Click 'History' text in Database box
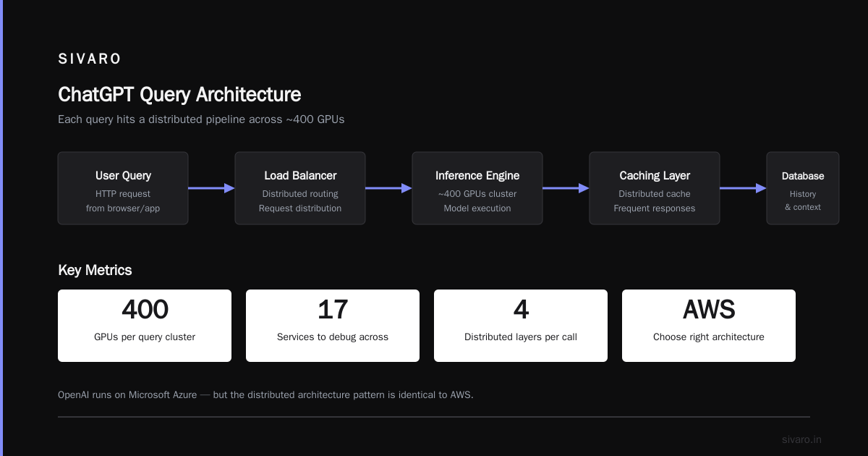 (x=803, y=194)
